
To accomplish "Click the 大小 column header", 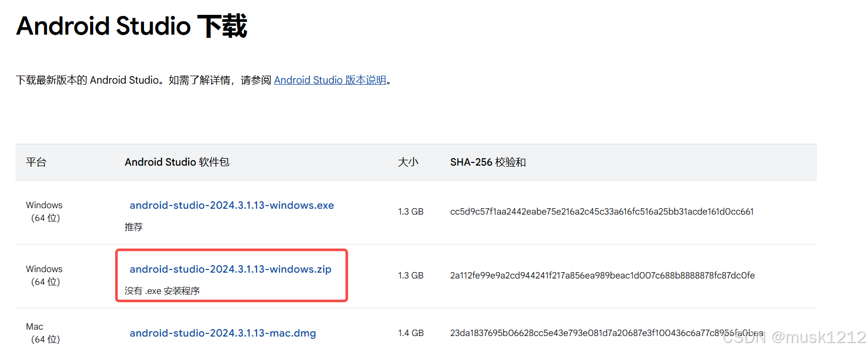I will pyautogui.click(x=408, y=162).
